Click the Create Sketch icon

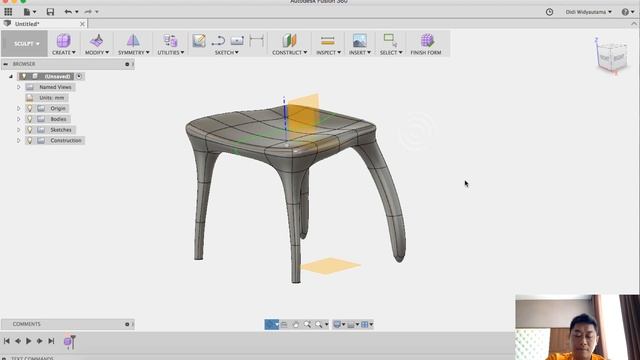pos(199,41)
